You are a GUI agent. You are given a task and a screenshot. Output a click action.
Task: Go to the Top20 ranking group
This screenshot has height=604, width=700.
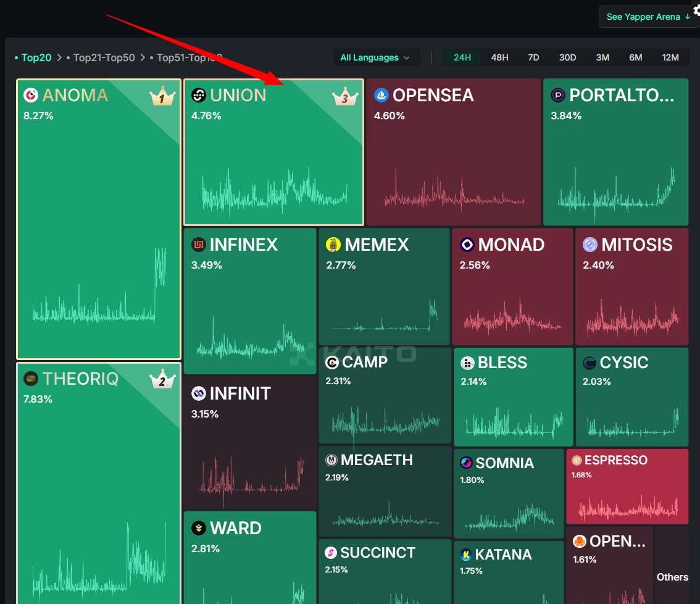click(x=36, y=57)
